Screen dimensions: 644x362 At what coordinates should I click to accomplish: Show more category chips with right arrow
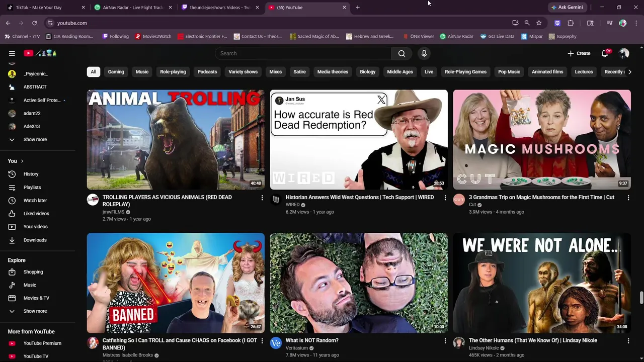[x=629, y=72]
